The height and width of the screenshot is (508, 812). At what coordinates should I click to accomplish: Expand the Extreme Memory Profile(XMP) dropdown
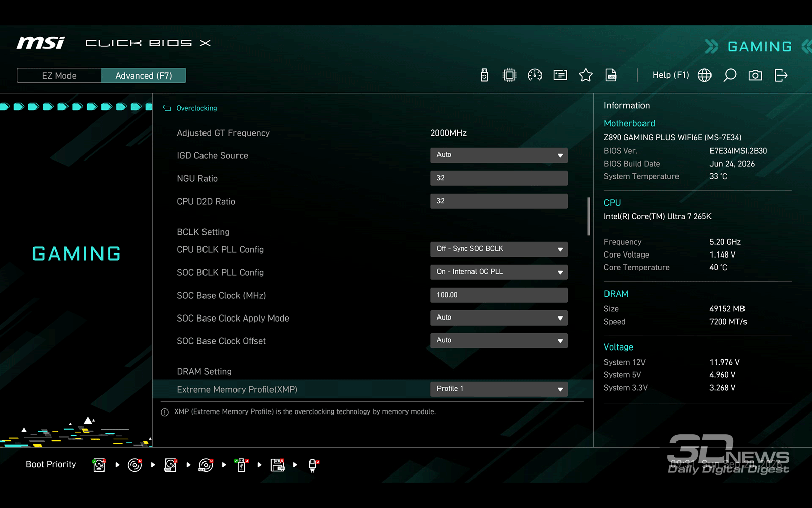499,389
